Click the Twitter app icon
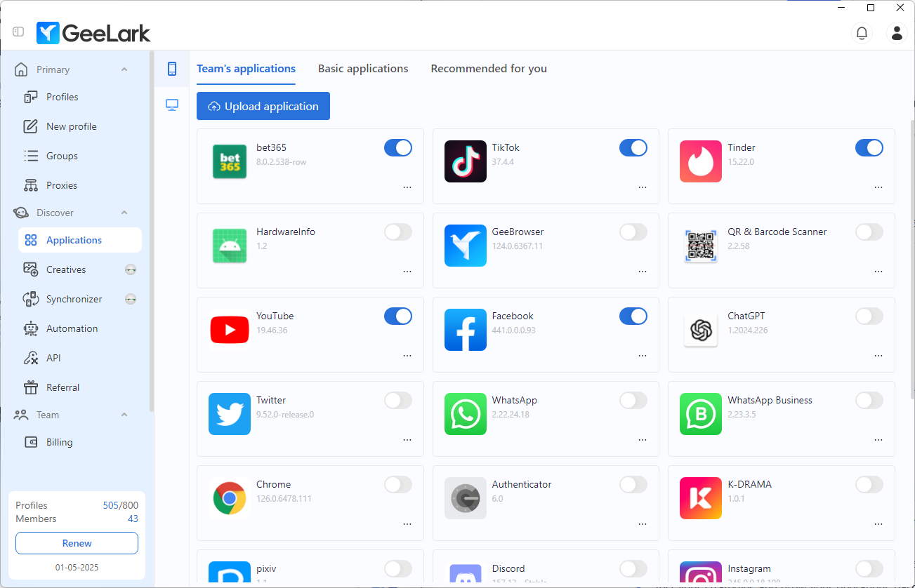This screenshot has height=588, width=915. 230,414
